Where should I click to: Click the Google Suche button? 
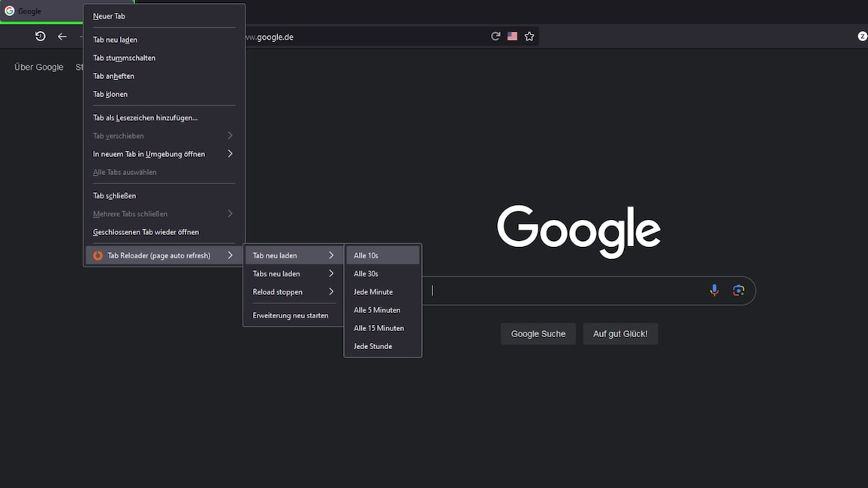[538, 333]
